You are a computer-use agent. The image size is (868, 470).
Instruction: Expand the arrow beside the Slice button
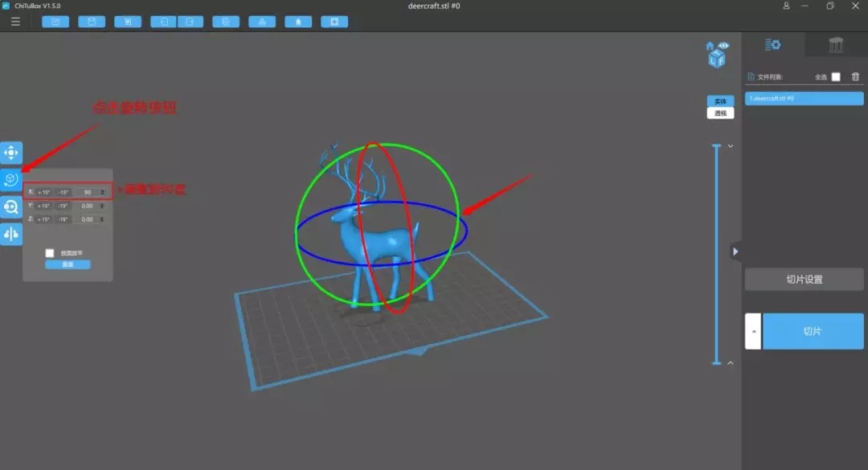[x=753, y=331]
